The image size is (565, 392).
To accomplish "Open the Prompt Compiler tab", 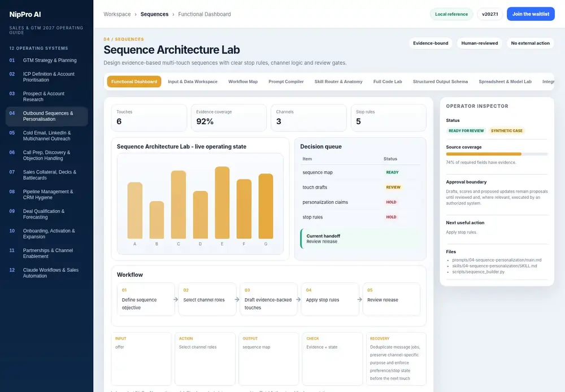I will pyautogui.click(x=286, y=82).
